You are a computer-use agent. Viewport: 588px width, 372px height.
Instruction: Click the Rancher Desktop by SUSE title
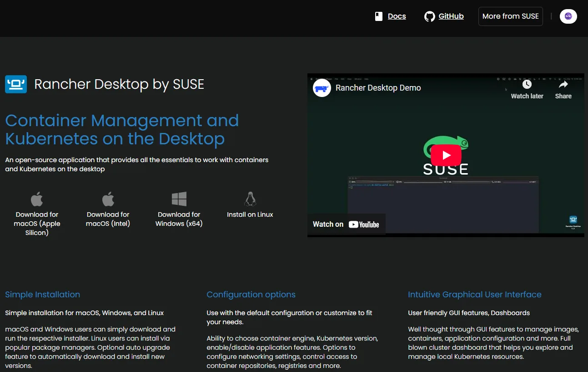(119, 84)
